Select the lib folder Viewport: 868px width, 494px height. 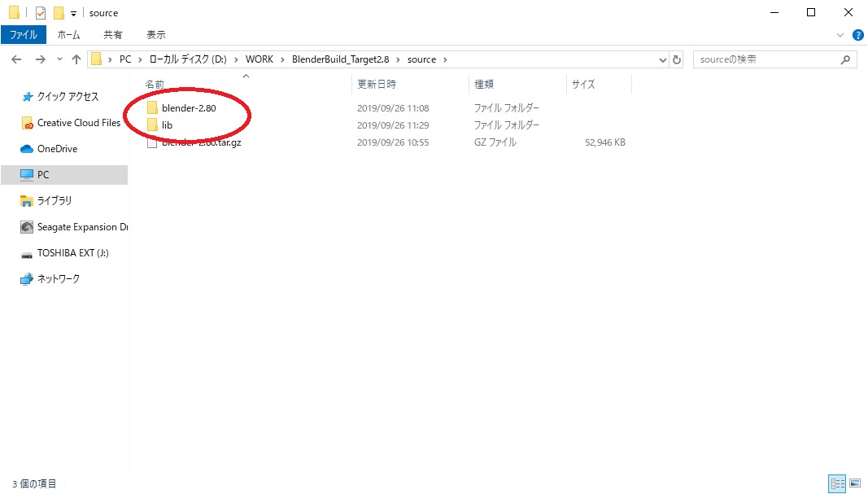pyautogui.click(x=168, y=125)
